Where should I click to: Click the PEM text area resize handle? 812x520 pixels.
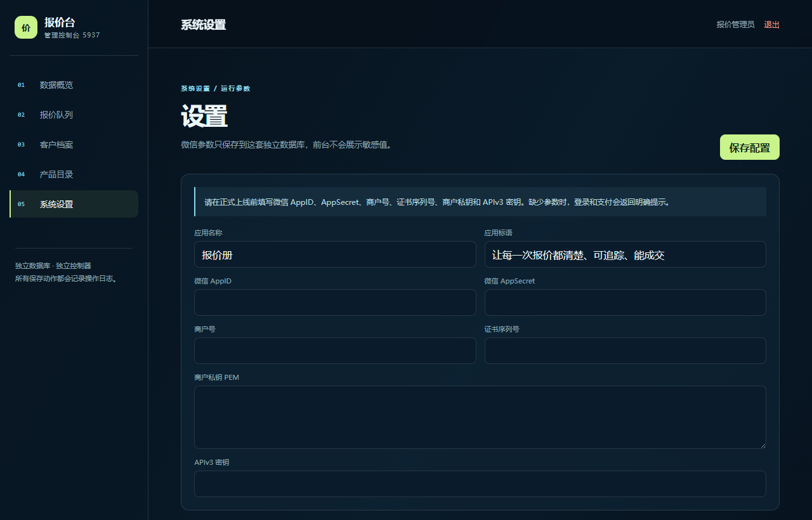pyautogui.click(x=762, y=445)
